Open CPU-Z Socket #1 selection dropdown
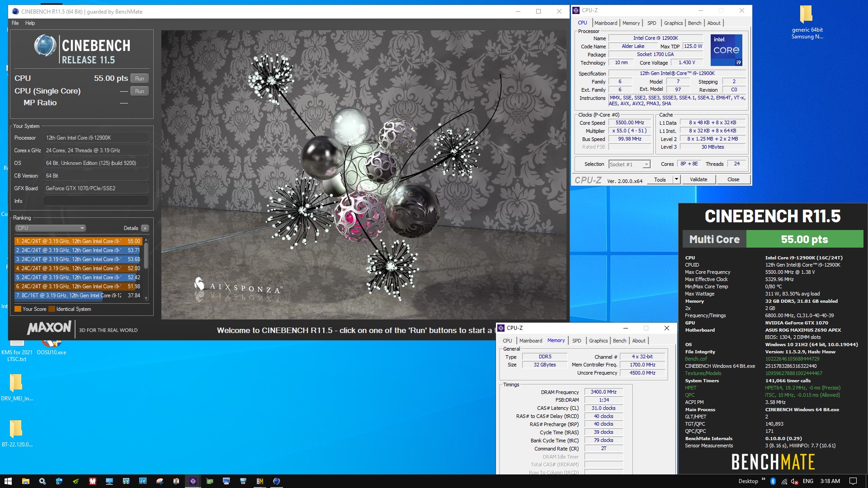 click(629, 164)
